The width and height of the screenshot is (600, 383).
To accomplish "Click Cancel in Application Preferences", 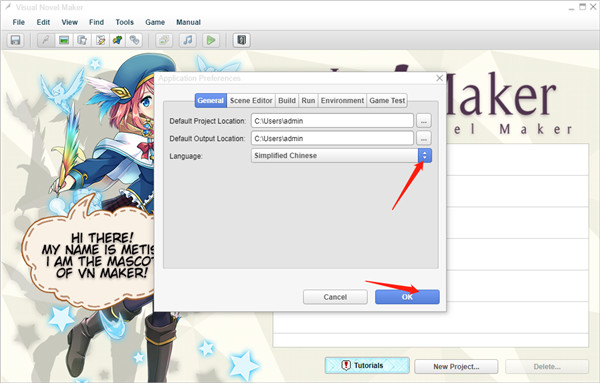I will [335, 297].
